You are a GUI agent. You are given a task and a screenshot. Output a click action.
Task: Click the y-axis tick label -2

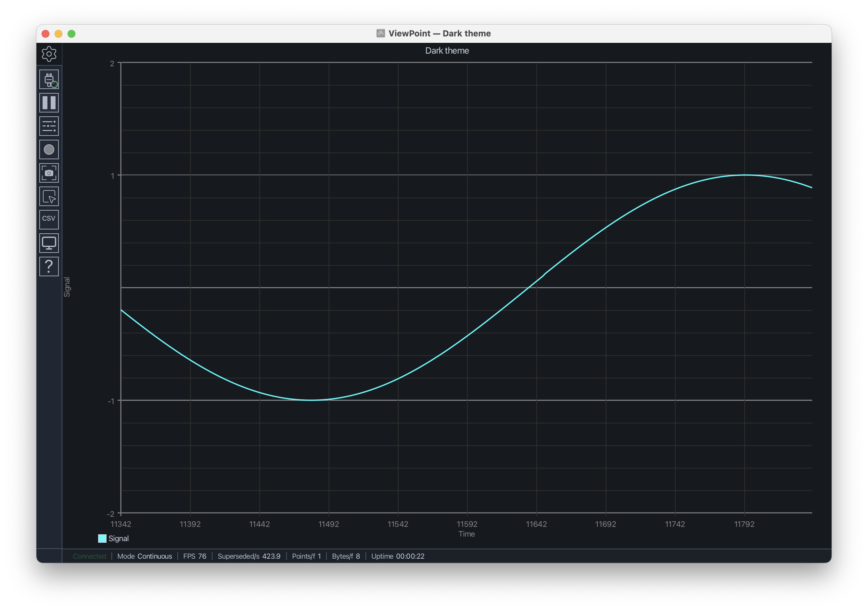[110, 514]
